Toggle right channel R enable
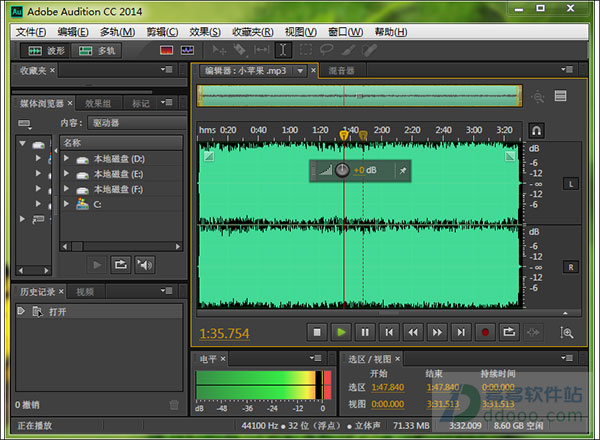Image resolution: width=600 pixels, height=440 pixels. click(x=571, y=267)
